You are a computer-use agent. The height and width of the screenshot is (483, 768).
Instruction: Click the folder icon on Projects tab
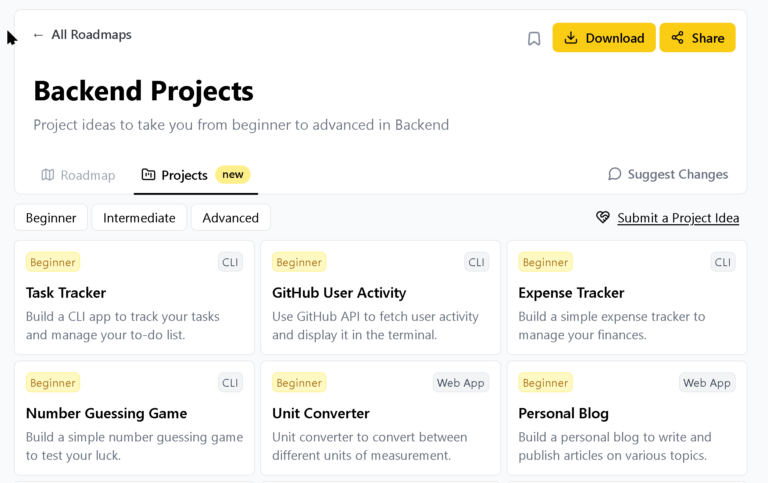coord(148,175)
